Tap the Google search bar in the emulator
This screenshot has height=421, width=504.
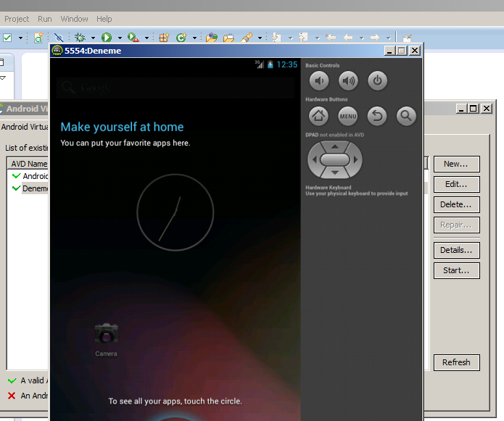point(175,88)
